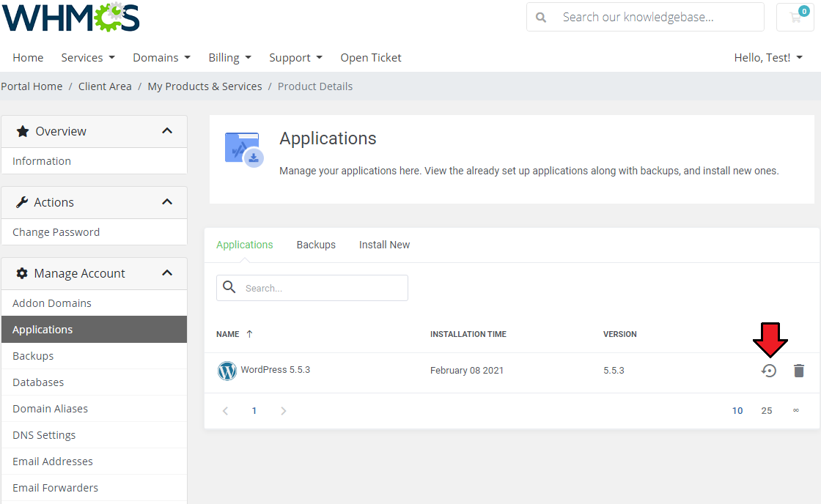Open the Domains dropdown menu
Image resolution: width=821 pixels, height=504 pixels.
pos(162,58)
